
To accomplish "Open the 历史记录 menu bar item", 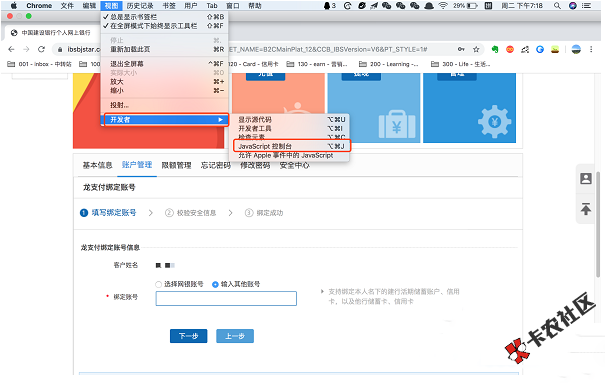I will click(140, 6).
